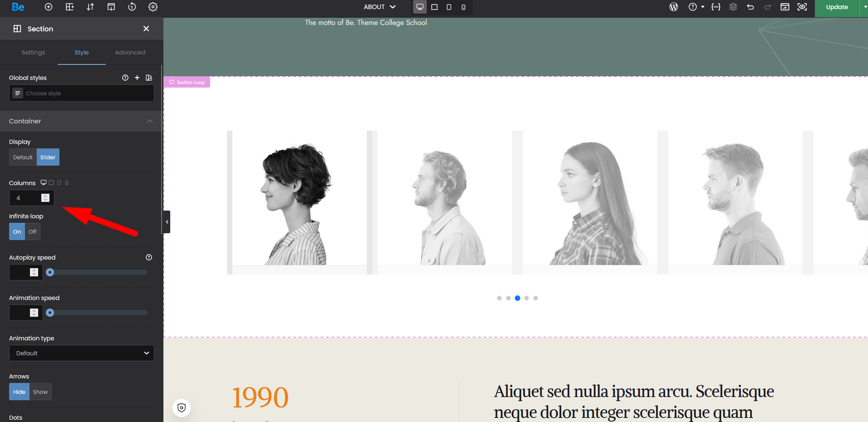Open the Choose style dropdown

(82, 93)
